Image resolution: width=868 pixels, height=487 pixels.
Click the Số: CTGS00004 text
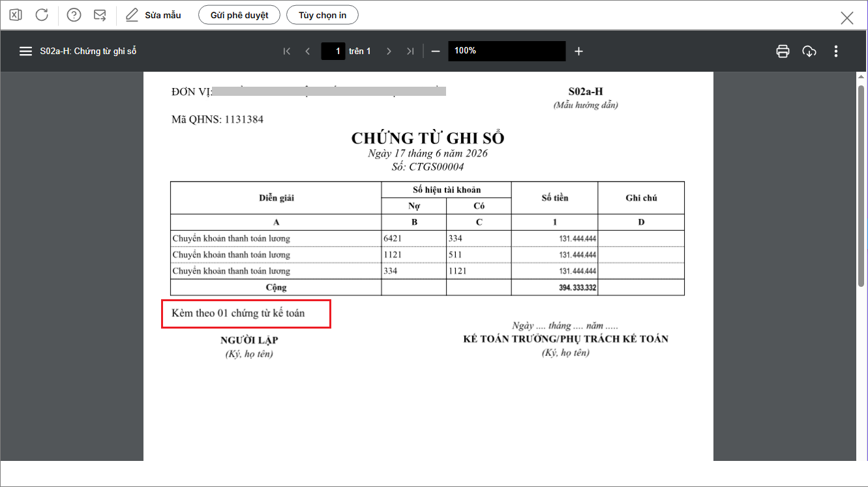tap(428, 167)
